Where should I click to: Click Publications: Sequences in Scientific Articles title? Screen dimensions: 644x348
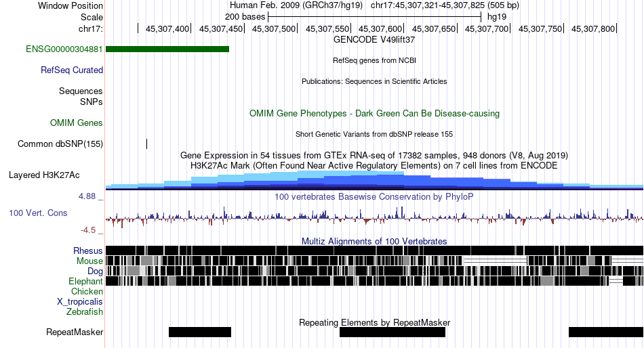374,81
